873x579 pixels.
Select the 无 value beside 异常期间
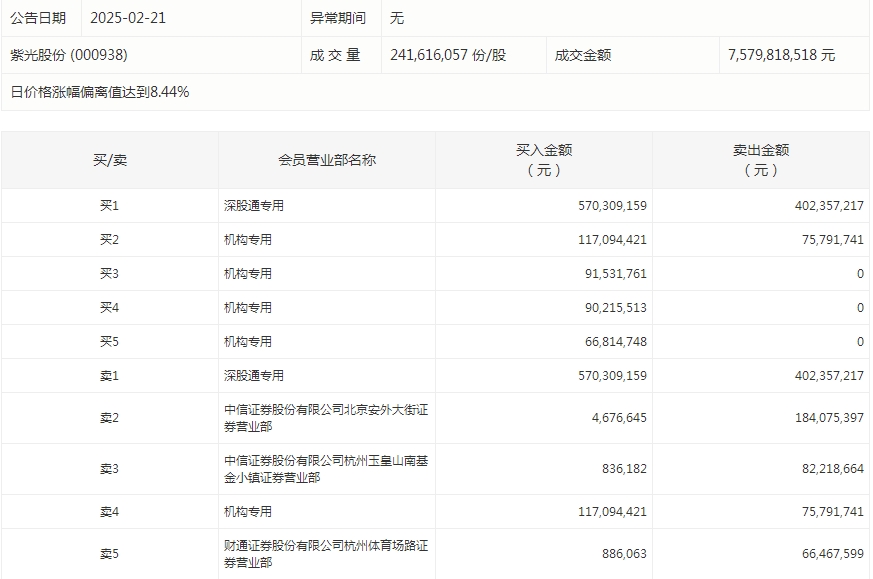point(396,18)
